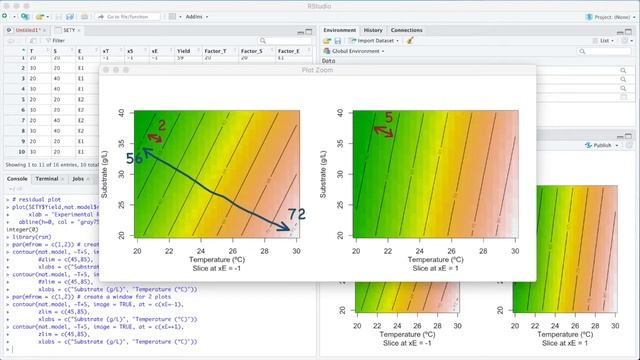The height and width of the screenshot is (360, 640).
Task: Open the Project: (None) menu
Action: pyautogui.click(x=611, y=17)
